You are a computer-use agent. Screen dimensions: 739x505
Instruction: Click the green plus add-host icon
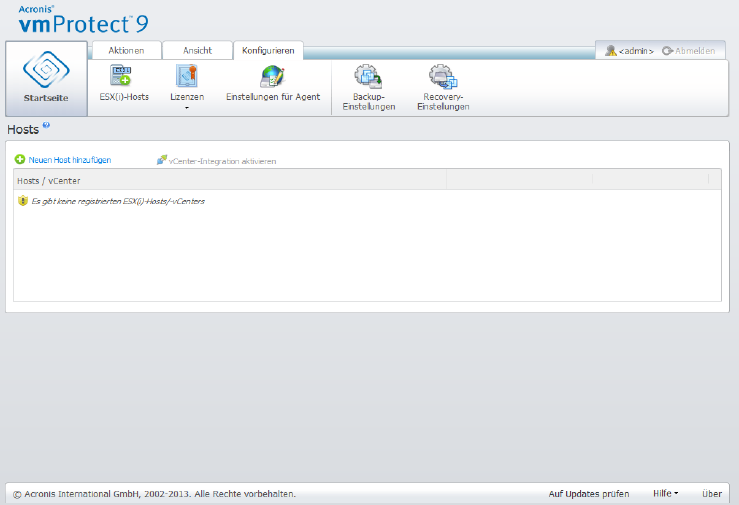pos(20,159)
